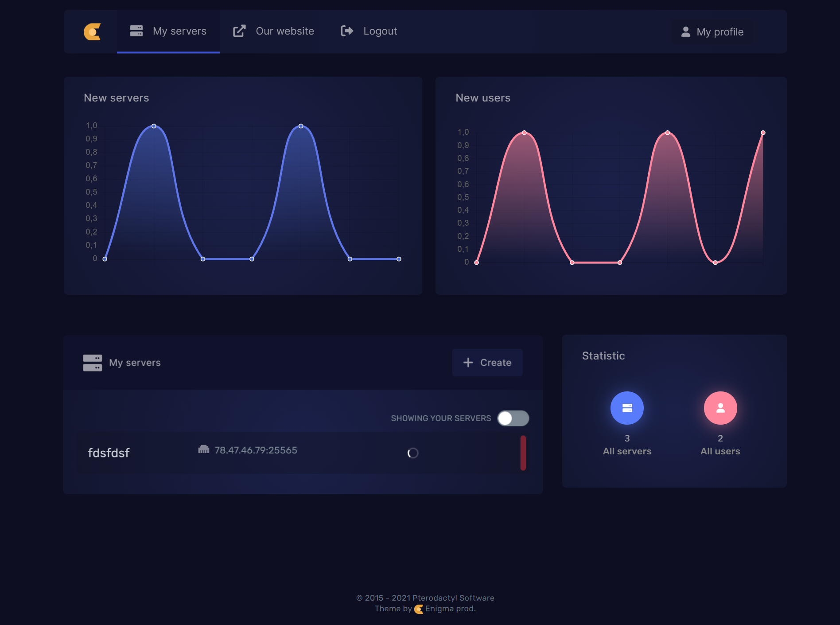This screenshot has height=625, width=840.
Task: Click the blue All servers circle icon
Action: (x=627, y=408)
